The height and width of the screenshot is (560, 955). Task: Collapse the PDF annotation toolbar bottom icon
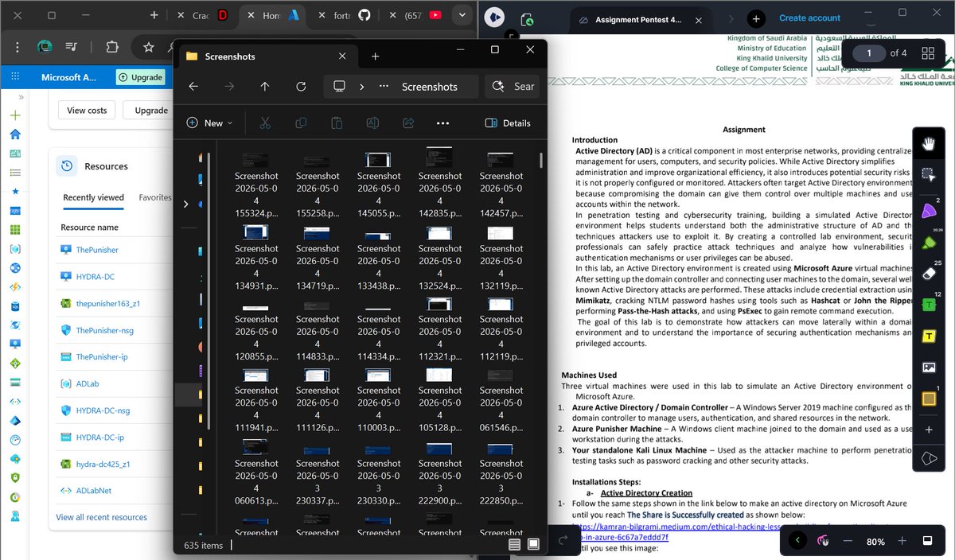click(928, 459)
